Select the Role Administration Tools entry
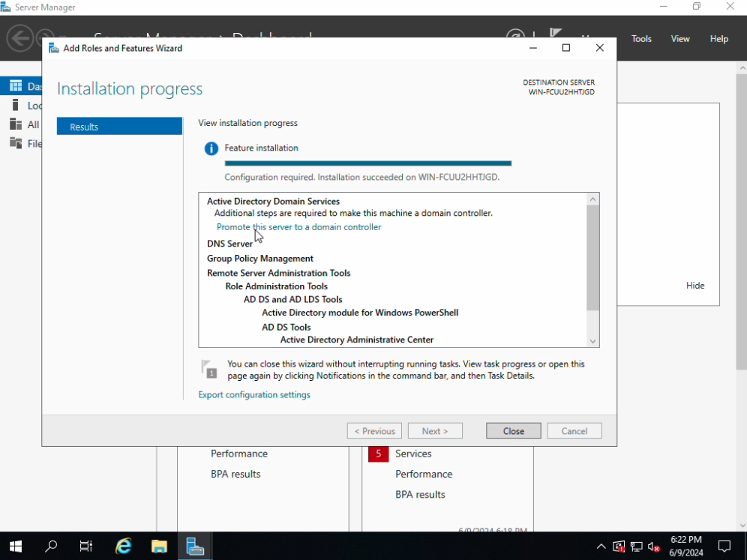 pyautogui.click(x=276, y=286)
